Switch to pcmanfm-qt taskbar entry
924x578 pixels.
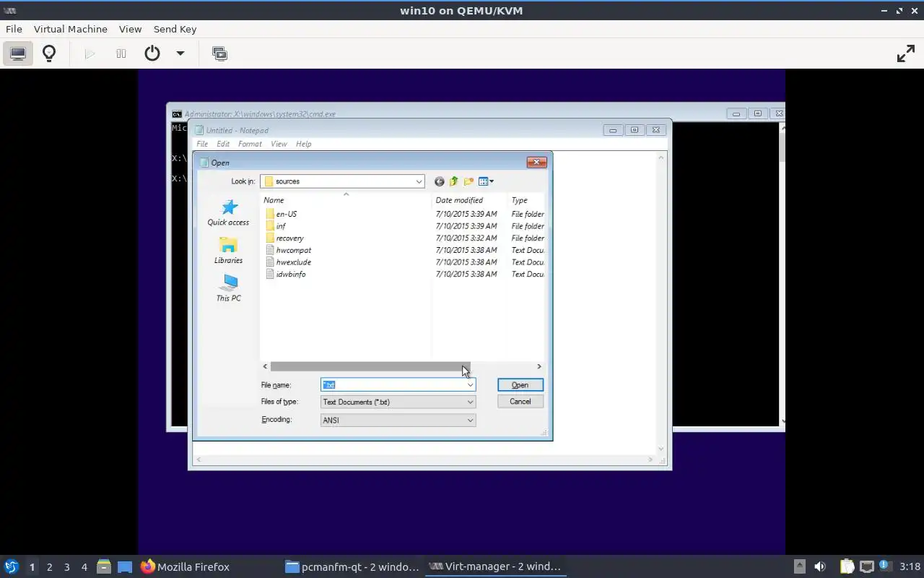tap(352, 566)
